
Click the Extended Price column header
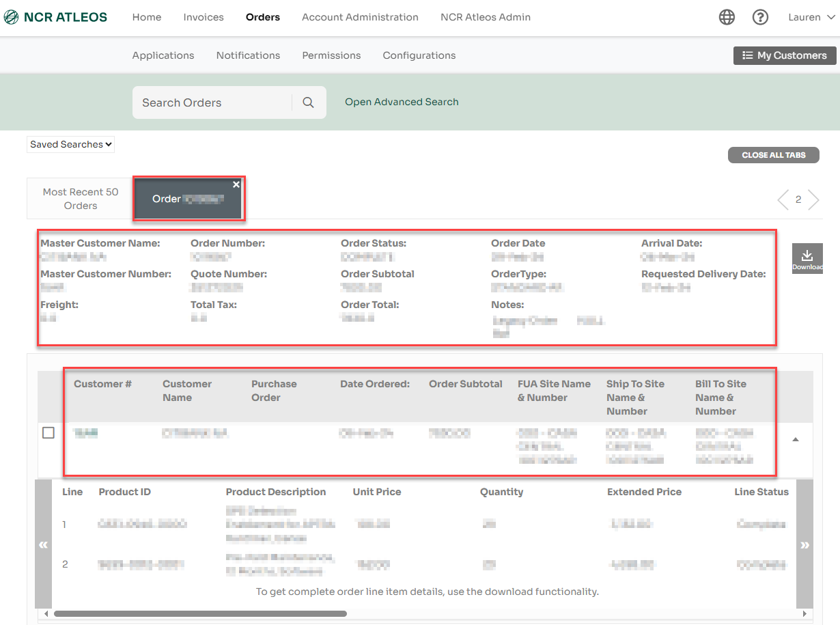[645, 492]
